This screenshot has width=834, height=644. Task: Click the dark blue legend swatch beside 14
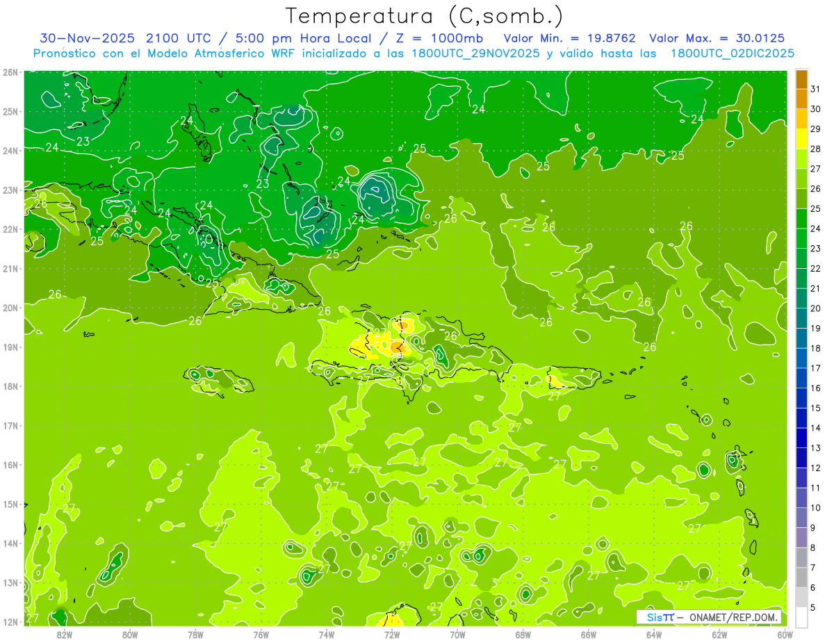pyautogui.click(x=801, y=438)
